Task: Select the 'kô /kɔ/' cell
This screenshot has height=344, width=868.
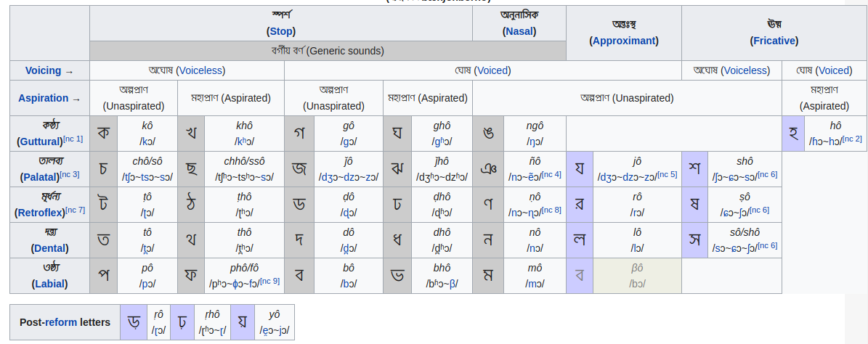Action: pyautogui.click(x=147, y=134)
